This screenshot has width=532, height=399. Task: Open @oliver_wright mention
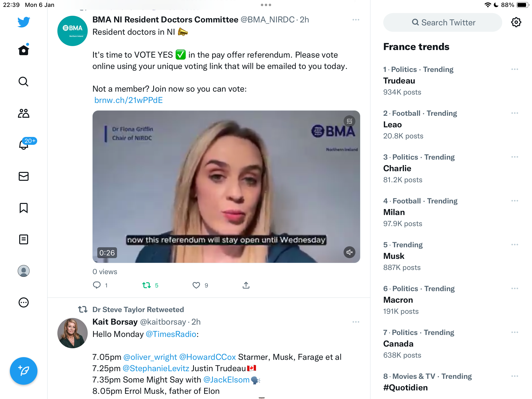tap(150, 357)
